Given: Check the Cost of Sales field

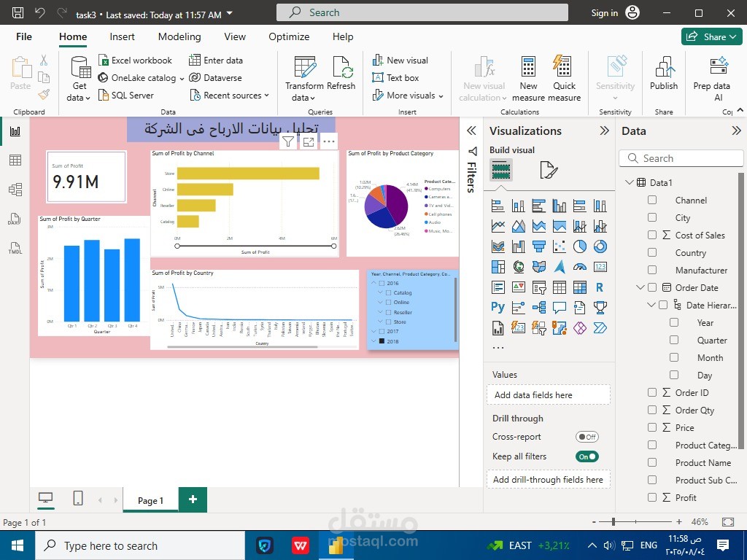Looking at the screenshot, I should pyautogui.click(x=652, y=235).
